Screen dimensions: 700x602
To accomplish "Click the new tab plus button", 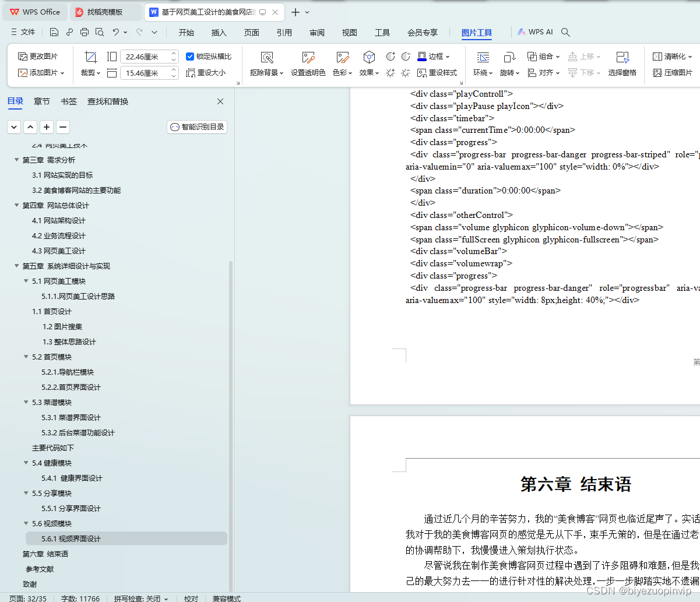I will click(296, 12).
